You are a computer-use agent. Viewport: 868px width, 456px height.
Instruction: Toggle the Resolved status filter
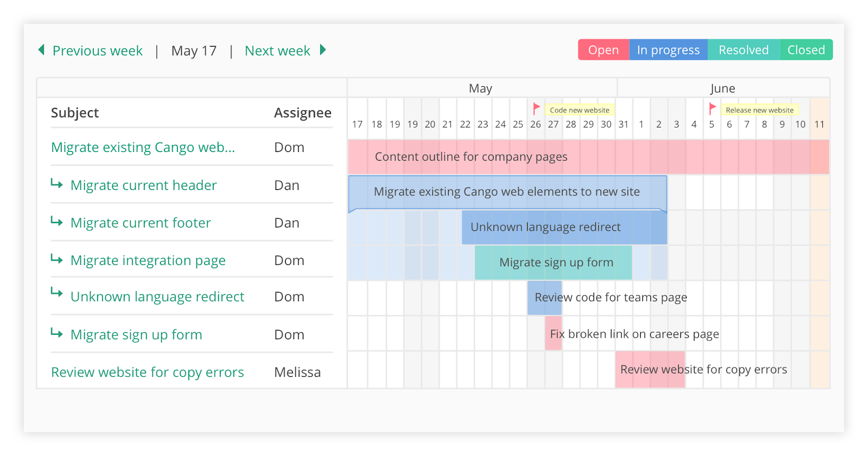(744, 49)
